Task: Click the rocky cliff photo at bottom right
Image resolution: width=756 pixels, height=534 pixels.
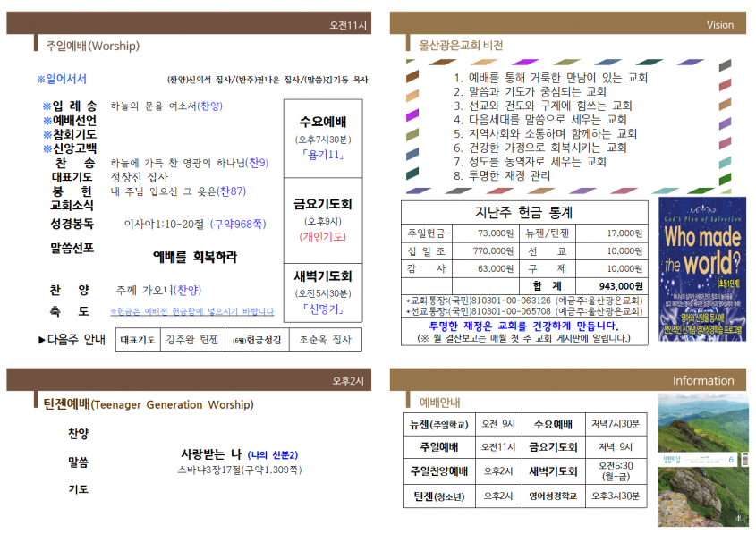Action: [703, 496]
